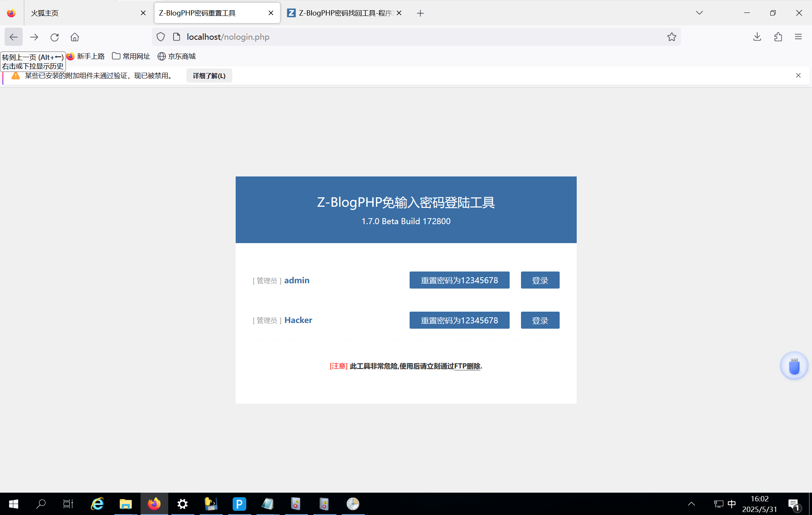
Task: Bookmark this page with star icon
Action: (671, 37)
